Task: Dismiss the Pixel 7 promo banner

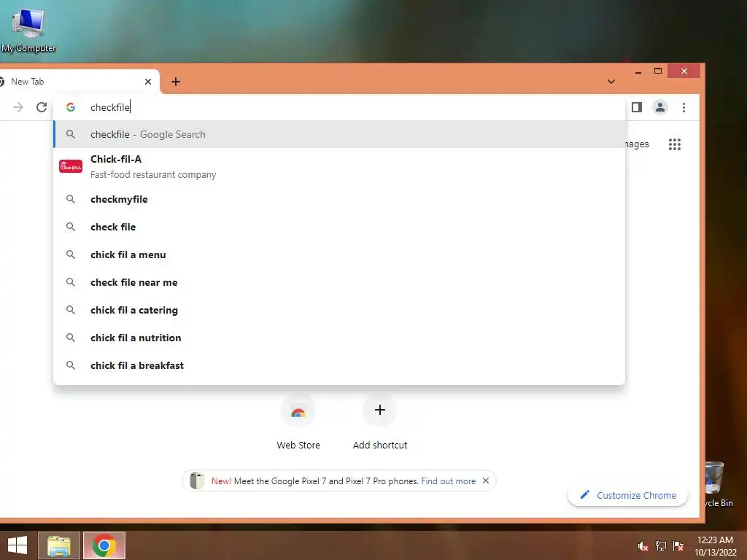Action: [x=485, y=481]
